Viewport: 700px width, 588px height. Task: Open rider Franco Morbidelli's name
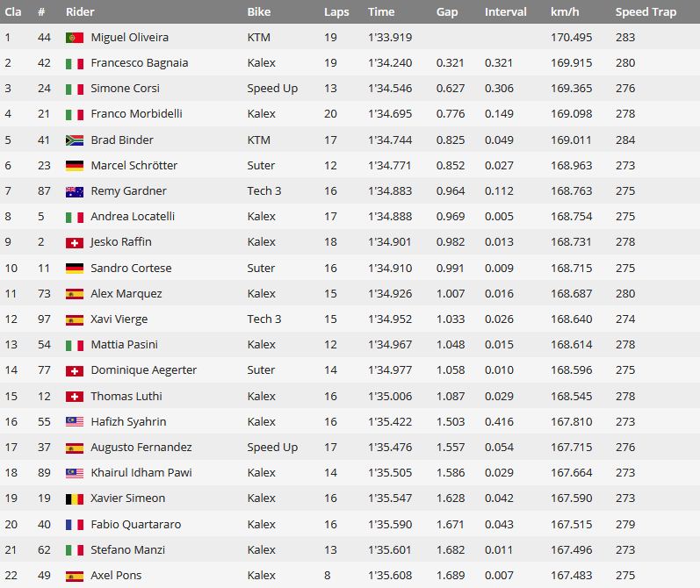click(137, 114)
